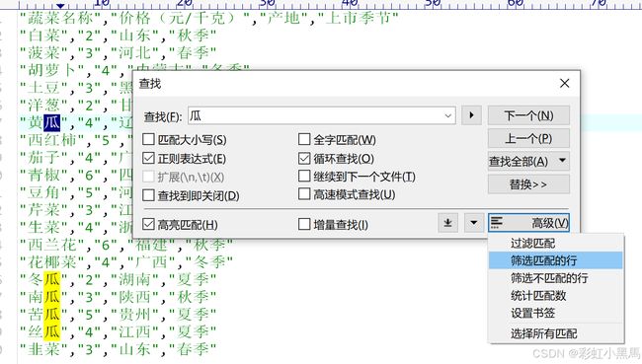Click the download-arrow icon button beside 高级

(448, 223)
